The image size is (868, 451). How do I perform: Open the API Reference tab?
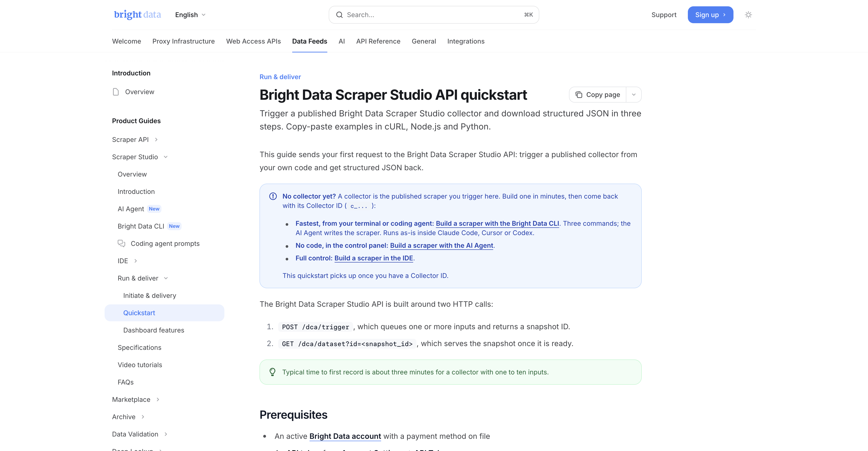point(378,41)
